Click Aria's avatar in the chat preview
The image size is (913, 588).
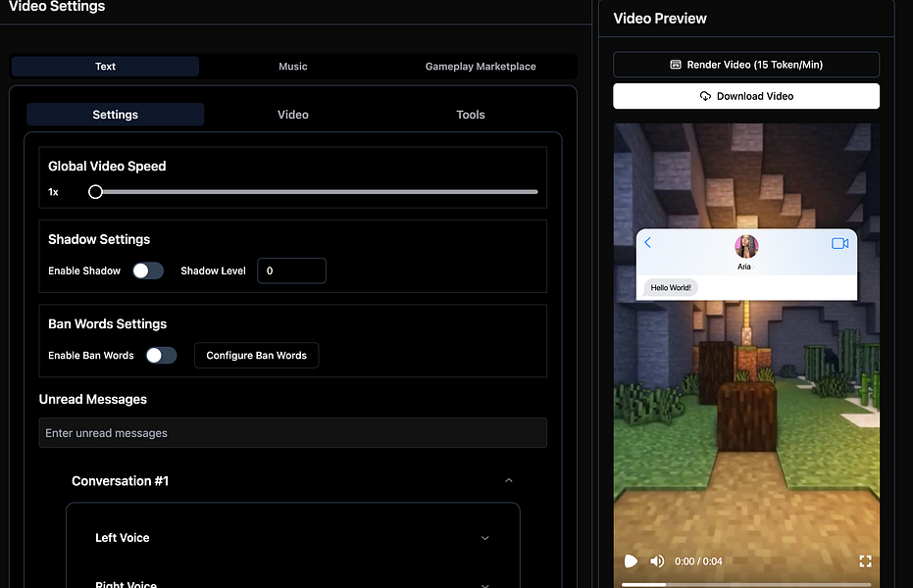pos(746,247)
